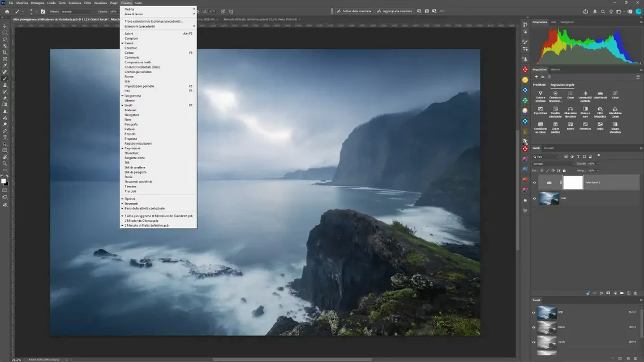Select the Type tool
Viewport: 644px width, 362px height.
tap(5, 137)
